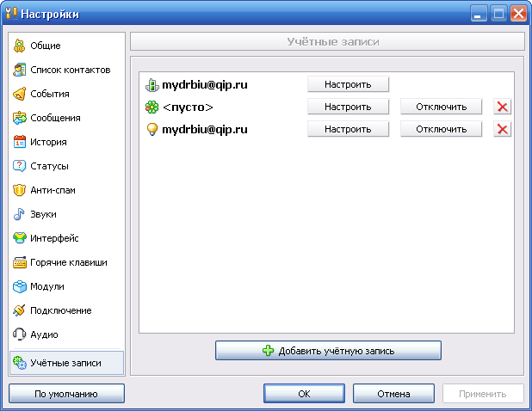Switch to the Сообщения section
Viewport: 532px width, 411px height.
pyautogui.click(x=67, y=118)
